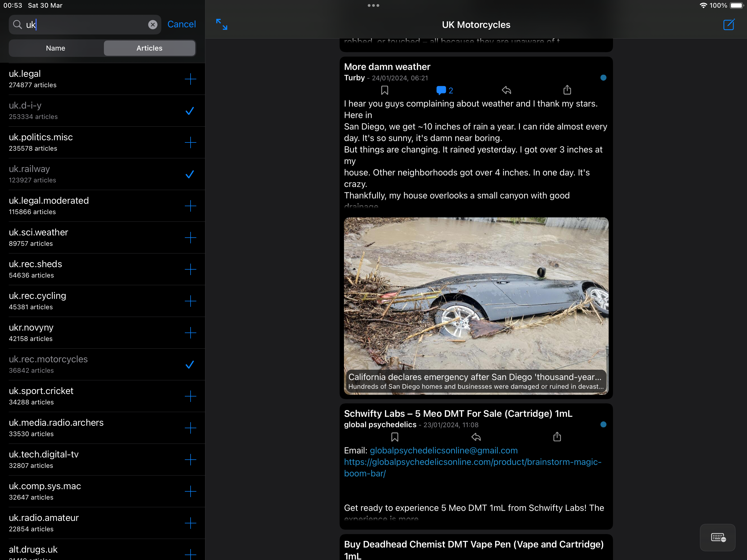Open the brainstorm-magic-boom-bar product URL
This screenshot has height=560, width=747.
[x=472, y=468]
